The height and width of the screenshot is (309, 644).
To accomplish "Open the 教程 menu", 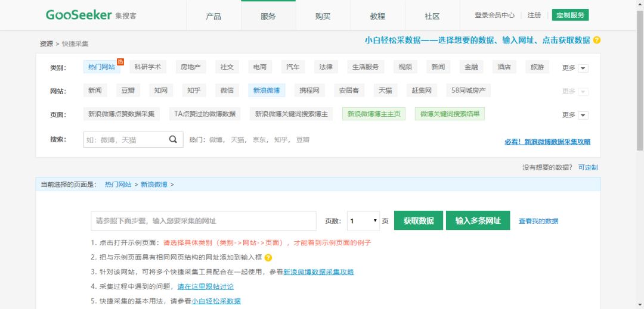I will pos(377,16).
